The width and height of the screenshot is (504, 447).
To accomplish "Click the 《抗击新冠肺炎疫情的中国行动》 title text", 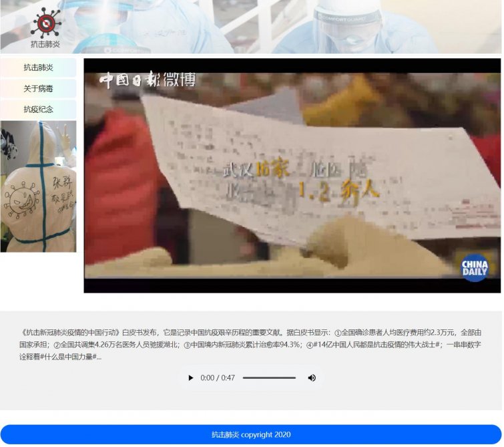I will [x=70, y=332].
